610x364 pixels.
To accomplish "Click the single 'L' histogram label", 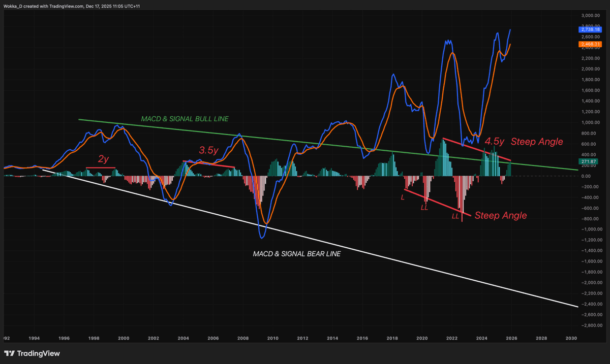I will coord(403,197).
